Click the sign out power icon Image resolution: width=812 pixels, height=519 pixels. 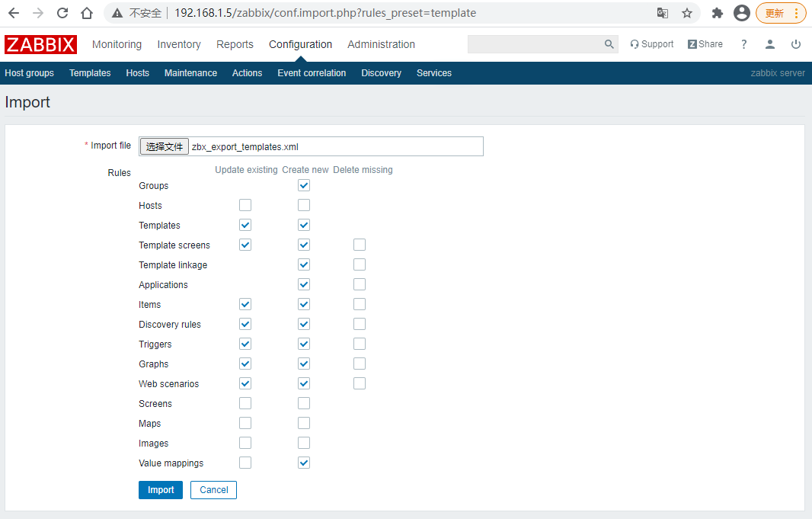pyautogui.click(x=796, y=44)
